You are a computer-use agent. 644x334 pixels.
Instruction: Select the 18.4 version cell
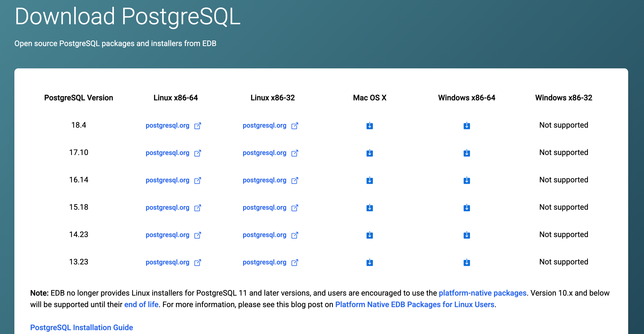[x=78, y=125]
